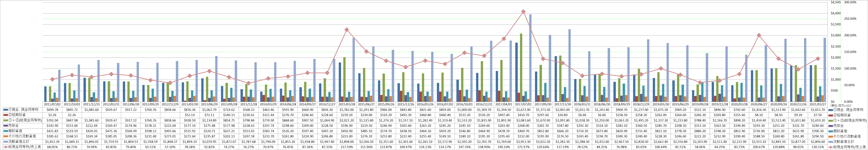This screenshot has width=868, height=150.
Task: Click the ratio cell showing 200.67%
Action: 759,147
